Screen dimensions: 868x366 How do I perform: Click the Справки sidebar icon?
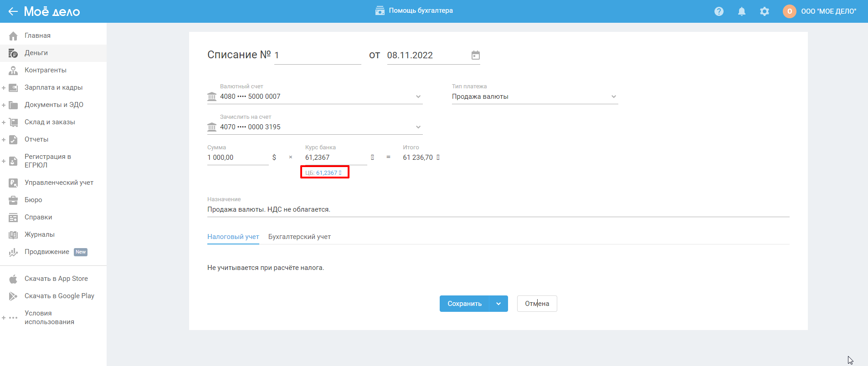pyautogui.click(x=13, y=217)
